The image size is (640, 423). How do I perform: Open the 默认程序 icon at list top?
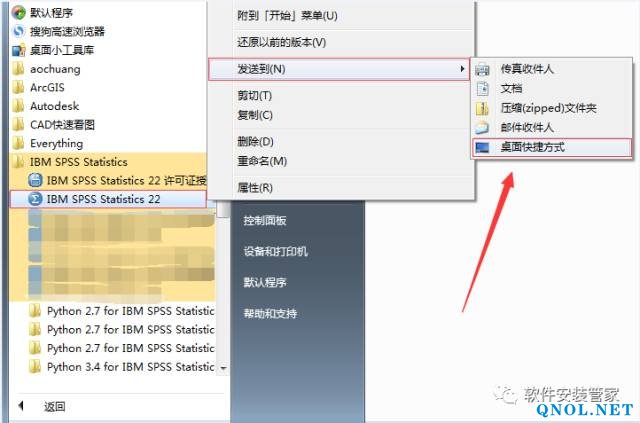click(18, 13)
